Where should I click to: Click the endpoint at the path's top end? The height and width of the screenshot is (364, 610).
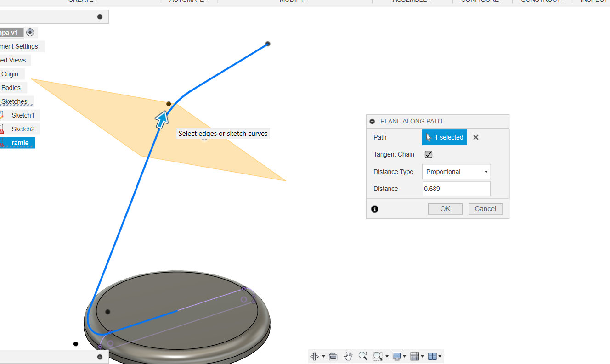click(268, 44)
